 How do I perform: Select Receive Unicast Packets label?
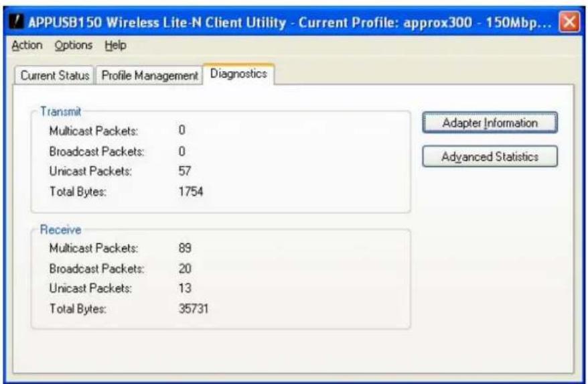coord(91,288)
